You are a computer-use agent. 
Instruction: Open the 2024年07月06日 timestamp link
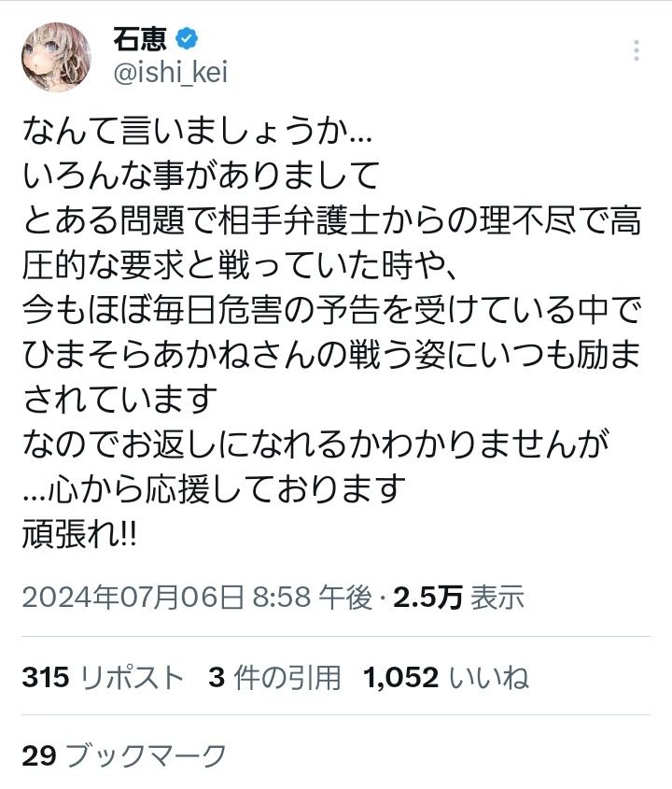point(133,598)
